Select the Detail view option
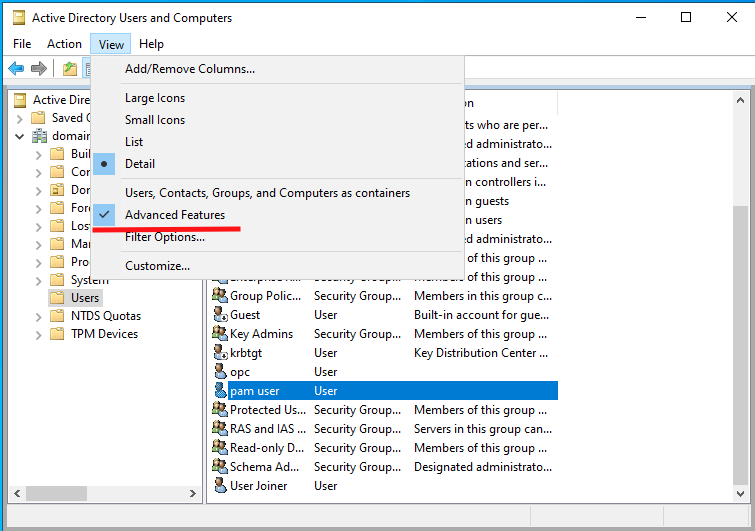 pyautogui.click(x=277, y=164)
